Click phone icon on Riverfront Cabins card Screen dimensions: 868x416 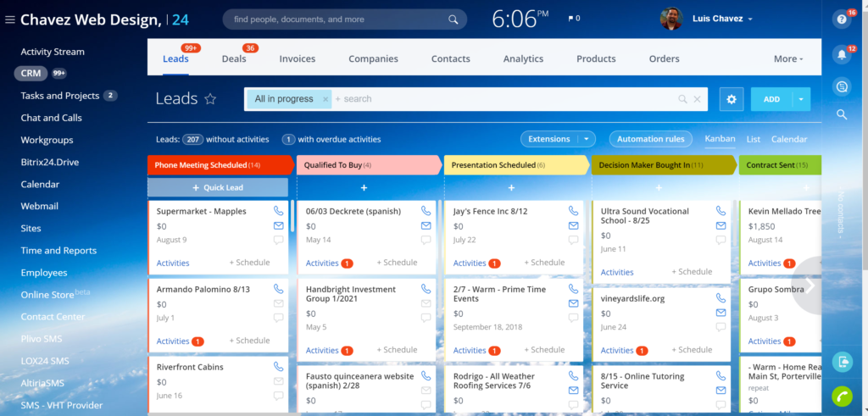278,367
